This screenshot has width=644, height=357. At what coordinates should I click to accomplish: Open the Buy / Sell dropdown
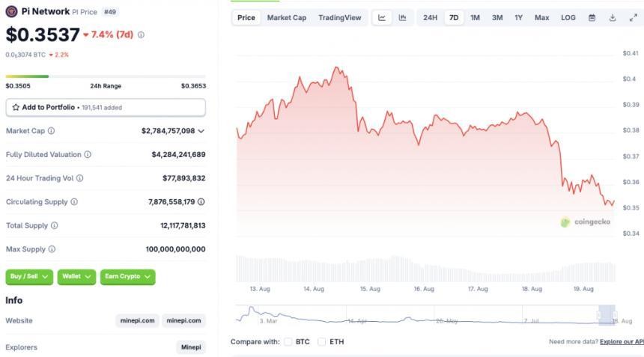[x=29, y=277]
